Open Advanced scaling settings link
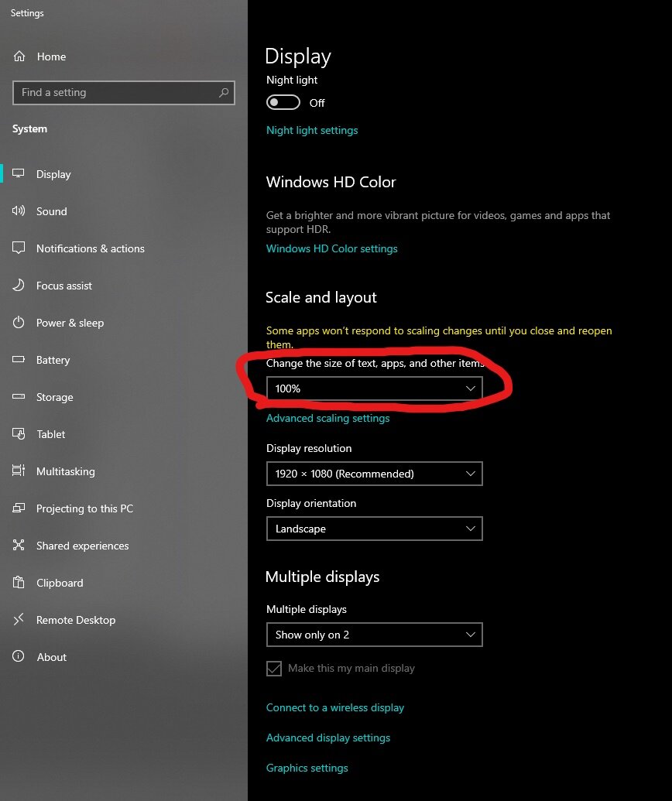 327,418
